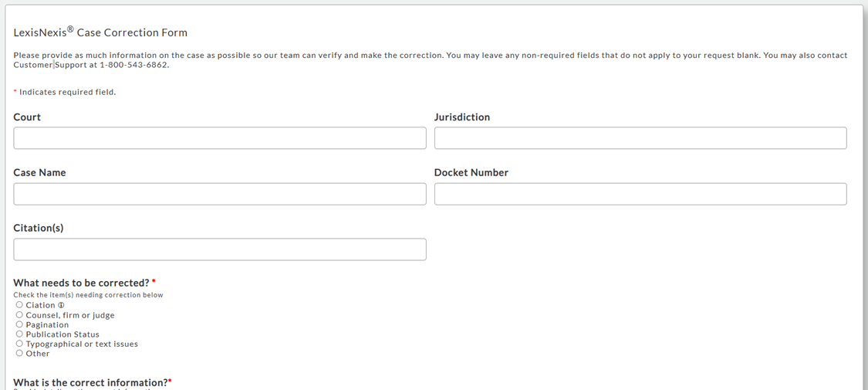Screen dimensions: 868x390
Task: Focus the Court input field
Action: (220, 138)
